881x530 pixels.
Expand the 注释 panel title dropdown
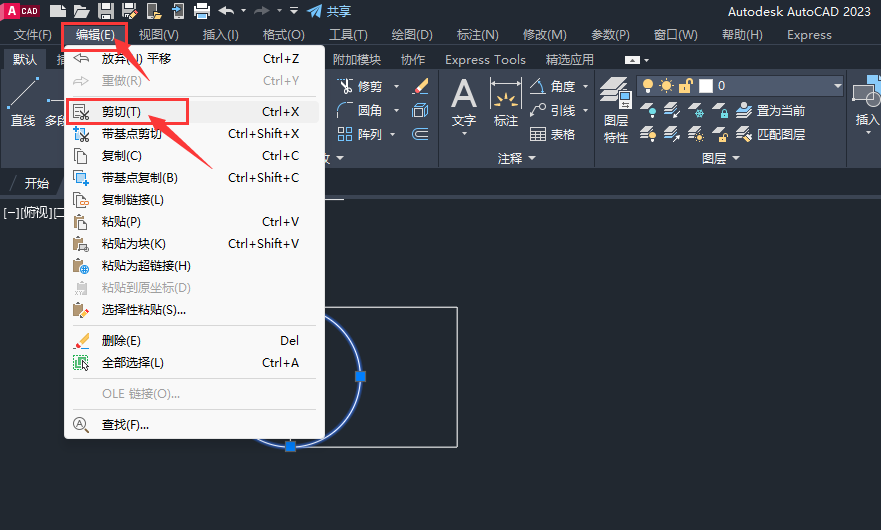pos(516,158)
